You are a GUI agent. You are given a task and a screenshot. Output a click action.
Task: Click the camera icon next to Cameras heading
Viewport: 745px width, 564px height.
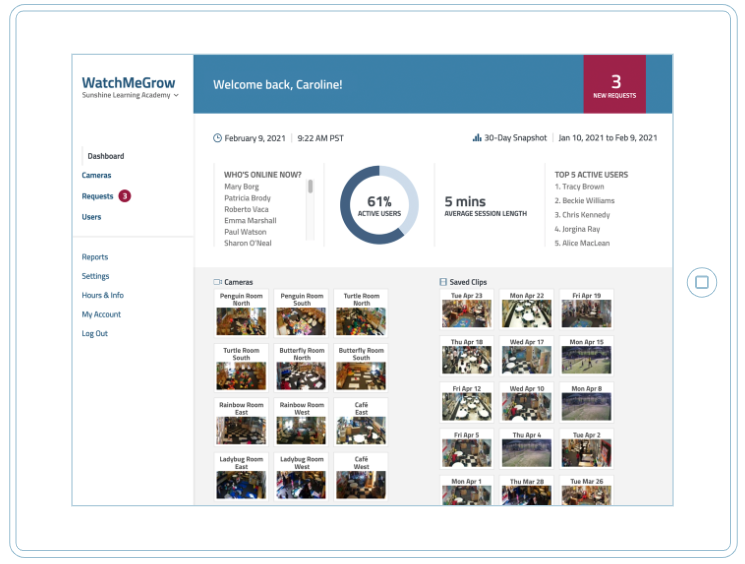point(218,282)
